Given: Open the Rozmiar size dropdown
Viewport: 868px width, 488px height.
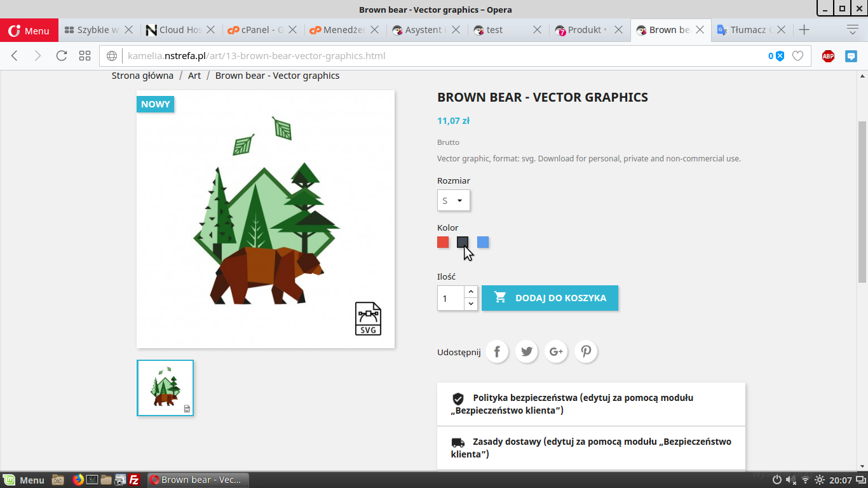Looking at the screenshot, I should click(454, 201).
